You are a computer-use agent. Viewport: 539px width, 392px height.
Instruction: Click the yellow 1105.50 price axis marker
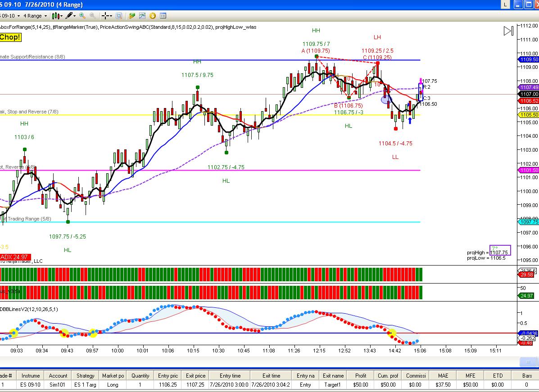pyautogui.click(x=528, y=115)
